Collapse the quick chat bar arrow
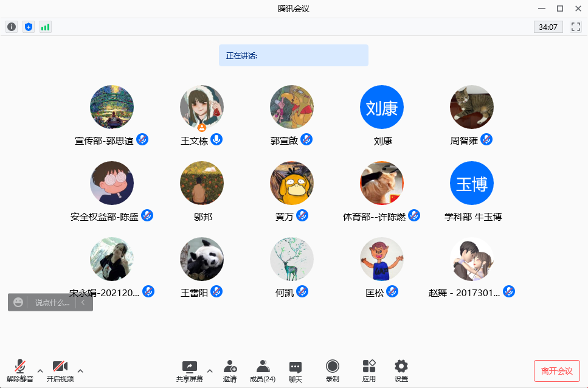Image resolution: width=588 pixels, height=388 pixels. point(83,302)
